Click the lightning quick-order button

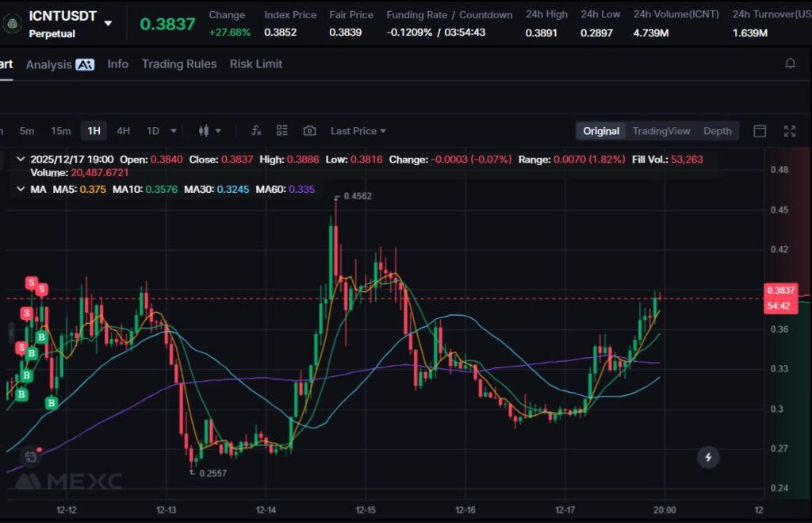[708, 457]
